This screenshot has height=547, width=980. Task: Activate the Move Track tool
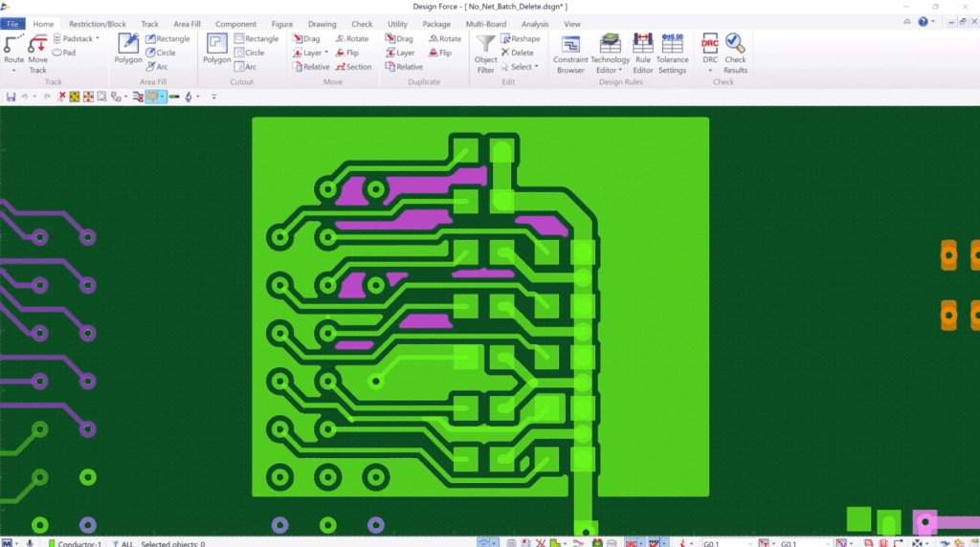[x=37, y=54]
